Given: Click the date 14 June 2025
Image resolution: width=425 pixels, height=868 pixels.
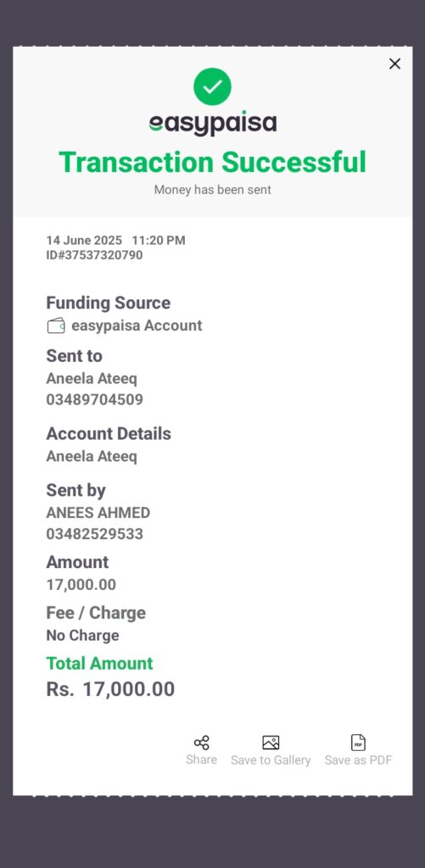Looking at the screenshot, I should pos(84,240).
